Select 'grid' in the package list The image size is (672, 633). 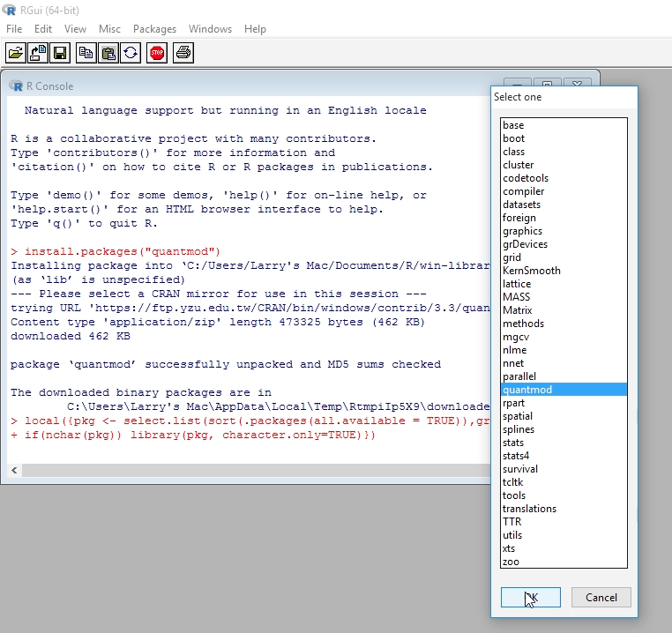coord(564,257)
